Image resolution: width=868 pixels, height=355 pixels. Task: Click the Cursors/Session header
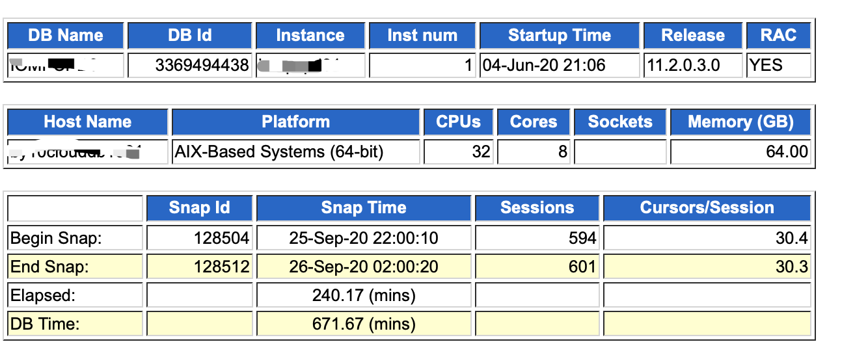[x=707, y=208]
